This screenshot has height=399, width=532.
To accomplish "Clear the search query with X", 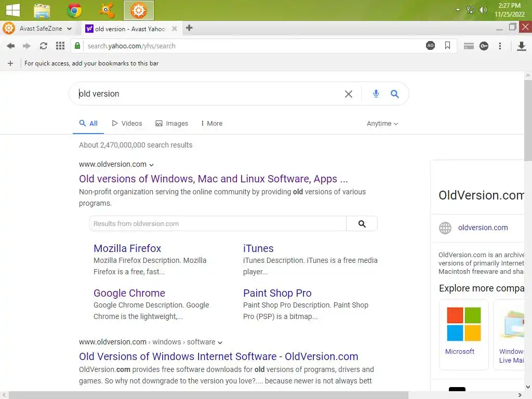I will pyautogui.click(x=349, y=94).
